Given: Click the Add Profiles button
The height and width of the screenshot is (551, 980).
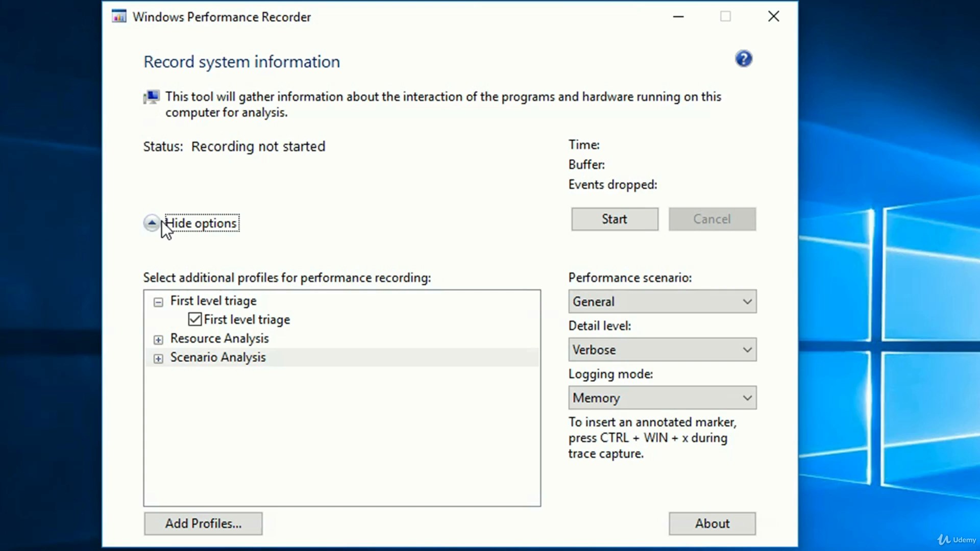Looking at the screenshot, I should point(203,523).
